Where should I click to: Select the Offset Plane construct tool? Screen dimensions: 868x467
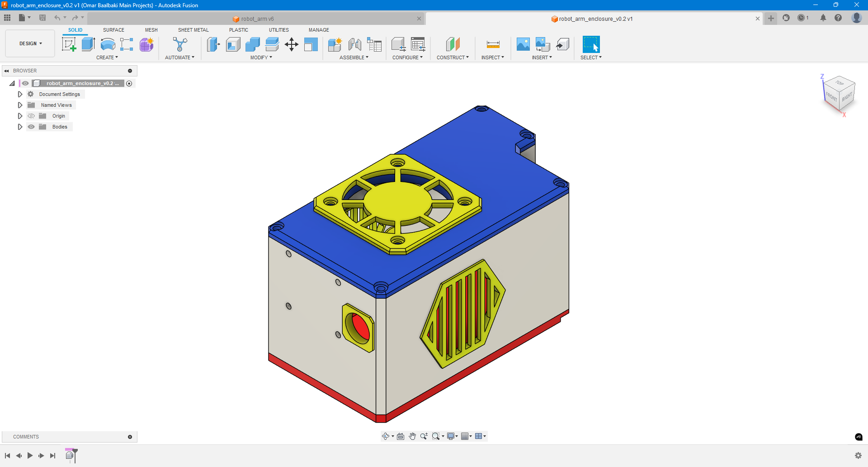pyautogui.click(x=453, y=44)
